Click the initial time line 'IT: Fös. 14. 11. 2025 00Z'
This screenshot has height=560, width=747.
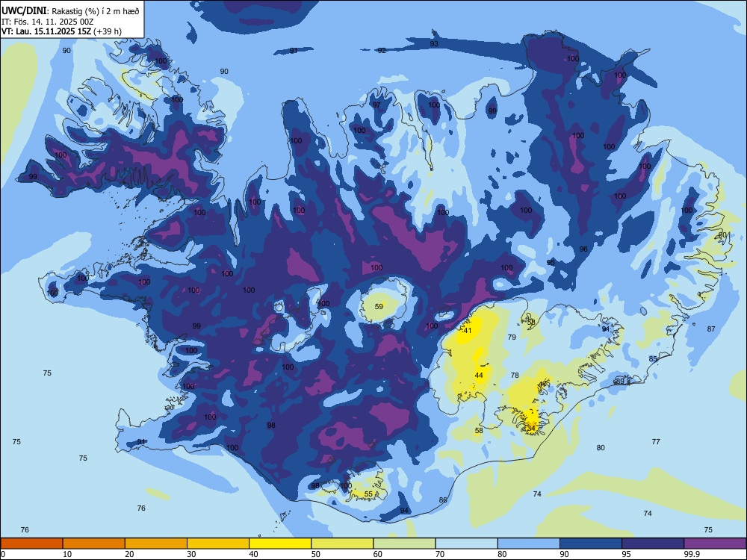47,22
